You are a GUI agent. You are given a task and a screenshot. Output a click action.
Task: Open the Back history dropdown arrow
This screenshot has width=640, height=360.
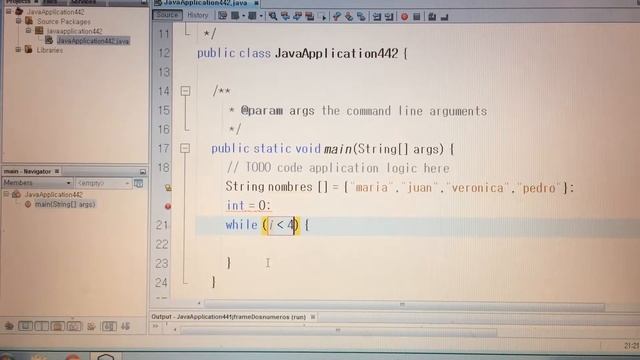pos(243,16)
